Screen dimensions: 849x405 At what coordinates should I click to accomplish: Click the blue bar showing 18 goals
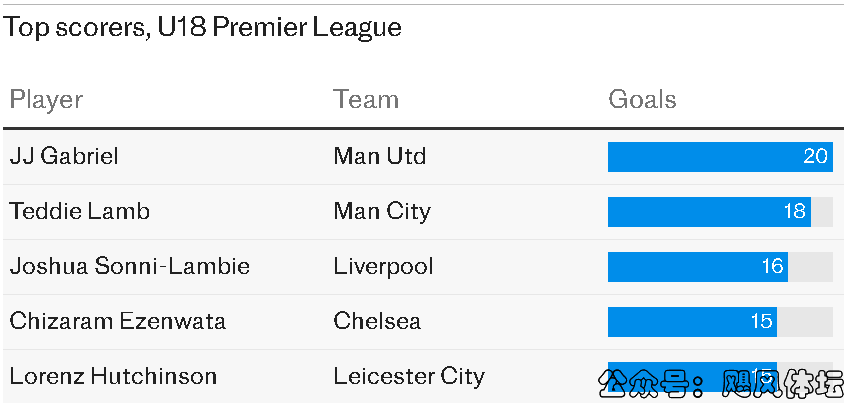click(x=709, y=211)
